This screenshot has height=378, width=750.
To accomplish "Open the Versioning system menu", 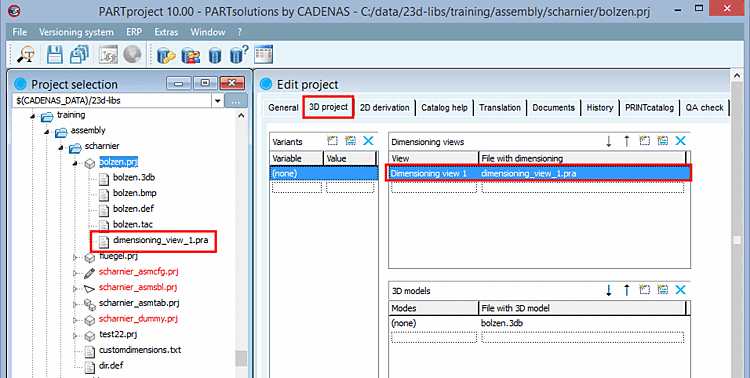I will pyautogui.click(x=76, y=32).
